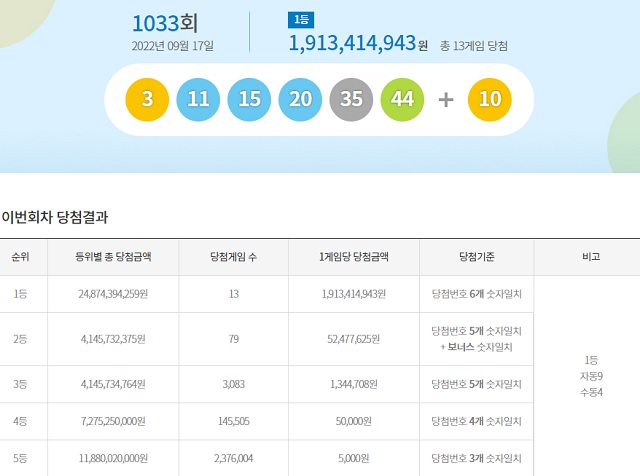Click the 3등 row 5개 숫자일치 criteria

[x=477, y=384]
